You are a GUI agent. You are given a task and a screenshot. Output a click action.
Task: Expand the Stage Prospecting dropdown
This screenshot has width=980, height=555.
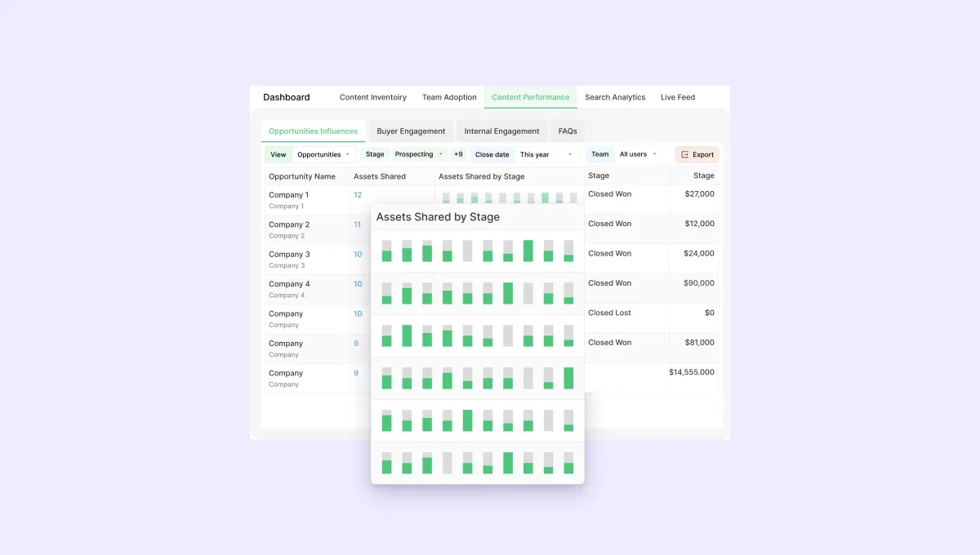[x=419, y=154]
